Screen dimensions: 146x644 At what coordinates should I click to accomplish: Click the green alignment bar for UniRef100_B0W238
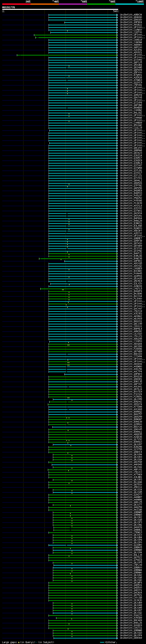[x=78, y=259]
